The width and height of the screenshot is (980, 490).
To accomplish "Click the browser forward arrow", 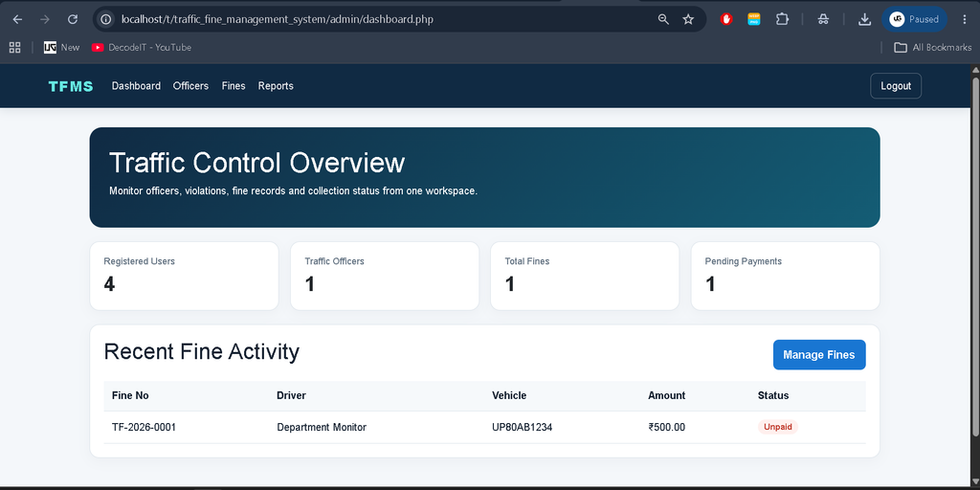I will (45, 19).
